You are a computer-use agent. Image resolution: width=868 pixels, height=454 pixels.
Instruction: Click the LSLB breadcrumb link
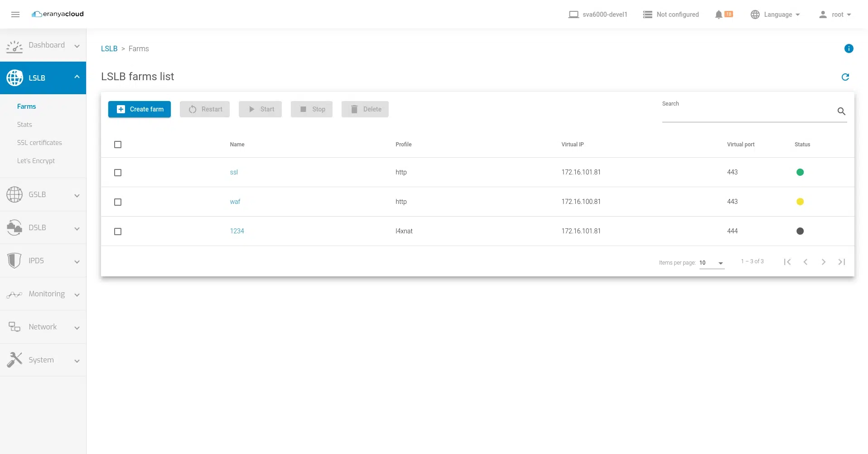point(109,48)
